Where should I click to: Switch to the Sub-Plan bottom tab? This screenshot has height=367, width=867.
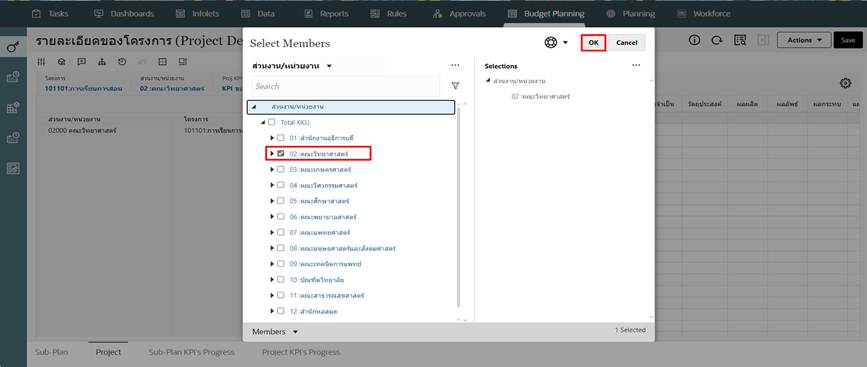pyautogui.click(x=51, y=352)
